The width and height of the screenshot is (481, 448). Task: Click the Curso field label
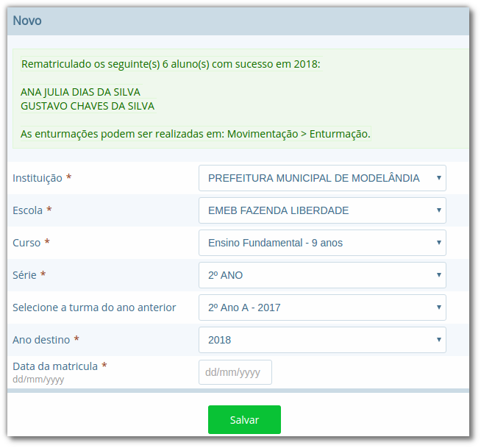(x=26, y=243)
